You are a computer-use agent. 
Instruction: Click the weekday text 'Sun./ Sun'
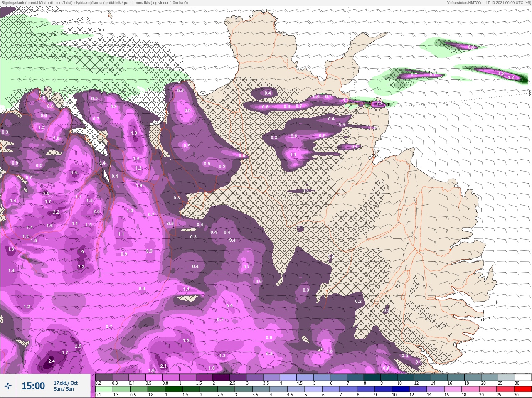point(64,389)
